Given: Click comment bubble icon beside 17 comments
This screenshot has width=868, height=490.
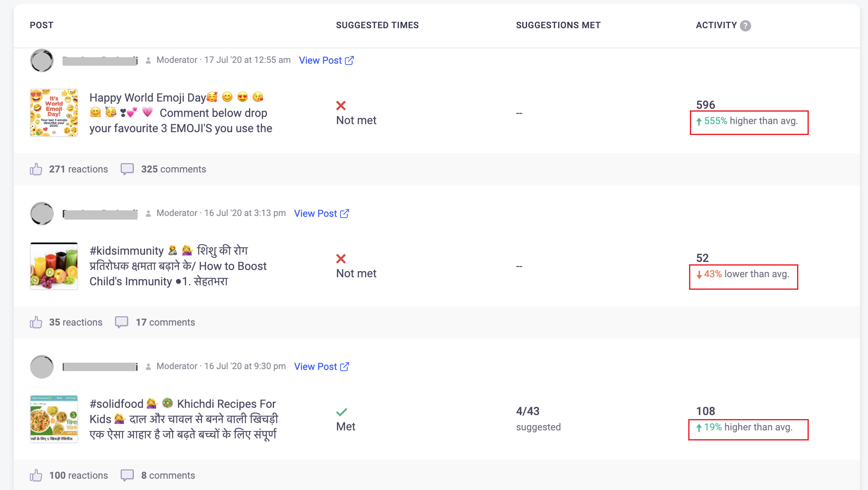Looking at the screenshot, I should [122, 322].
